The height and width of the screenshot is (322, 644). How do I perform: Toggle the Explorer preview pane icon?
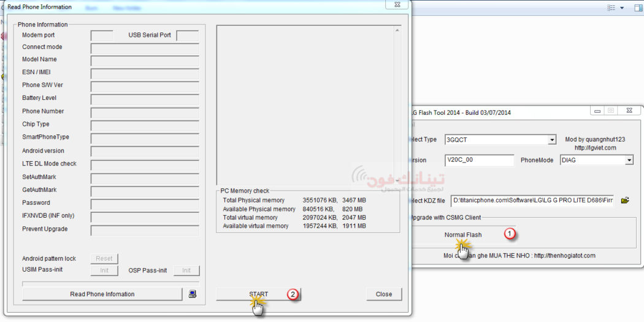point(640,8)
